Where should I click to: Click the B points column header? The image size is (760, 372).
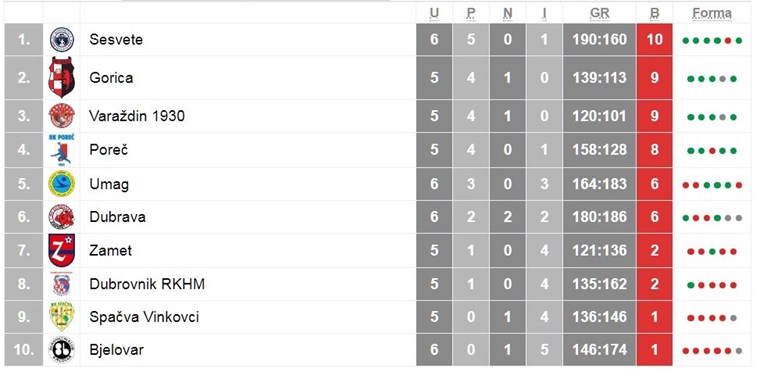click(655, 14)
